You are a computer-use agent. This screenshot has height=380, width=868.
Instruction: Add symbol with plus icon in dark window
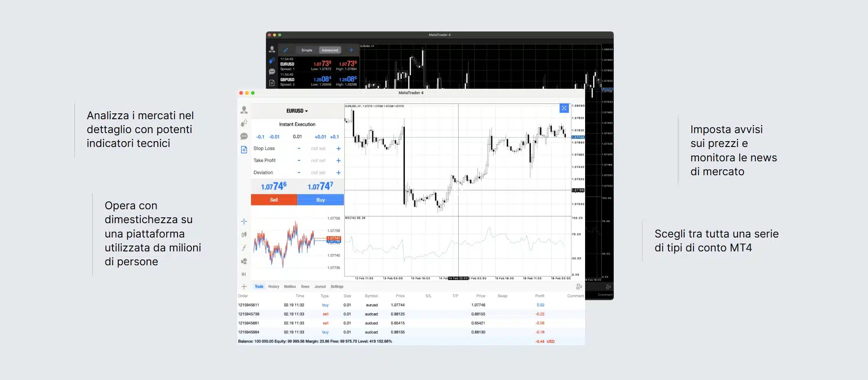pyautogui.click(x=351, y=50)
